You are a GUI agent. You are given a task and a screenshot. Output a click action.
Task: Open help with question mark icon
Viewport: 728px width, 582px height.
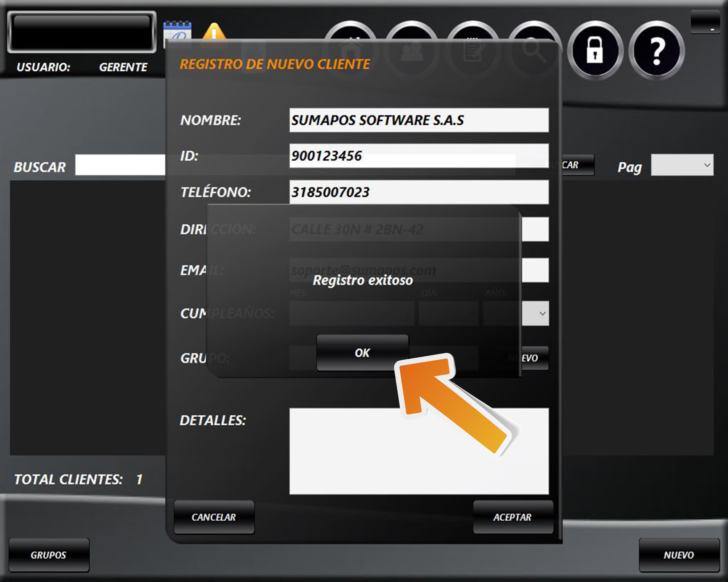pos(656,50)
